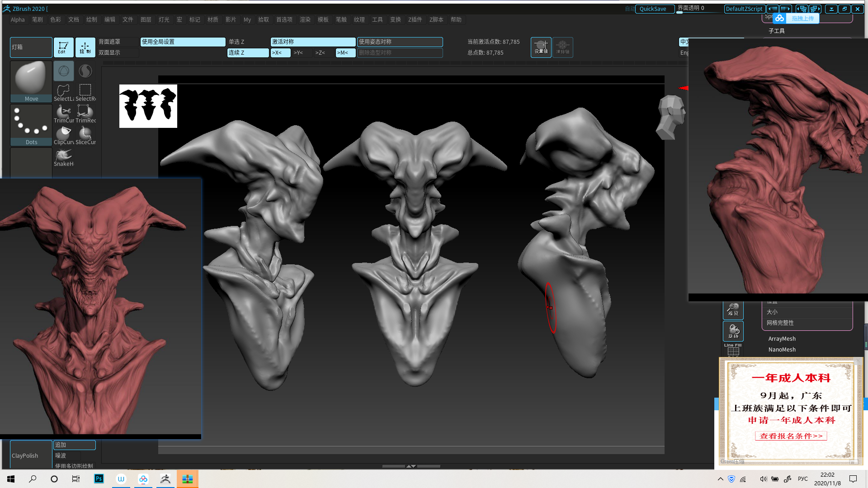The width and height of the screenshot is (868, 488).
Task: Click the Scale (缩放) view icon
Action: 733,310
